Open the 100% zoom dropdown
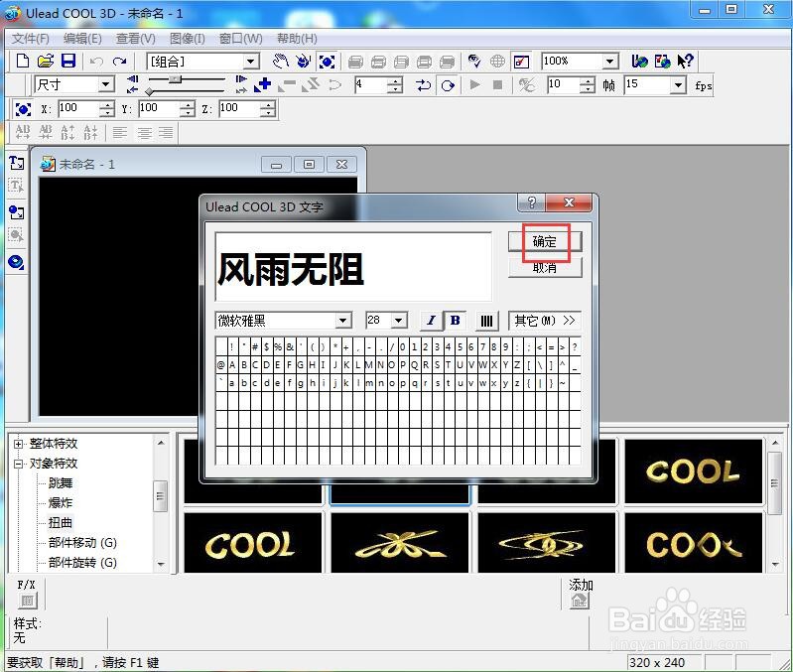The height and width of the screenshot is (672, 793). coord(610,62)
